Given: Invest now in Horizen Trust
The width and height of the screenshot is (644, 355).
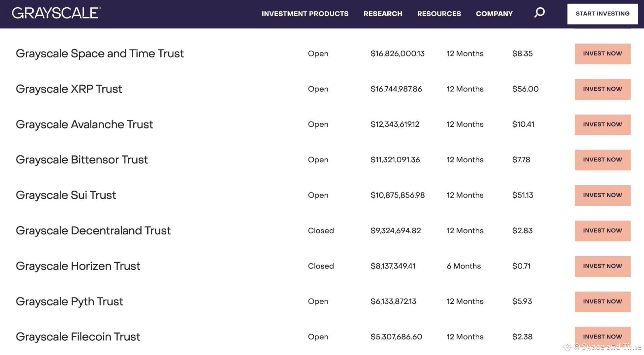Looking at the screenshot, I should click(602, 266).
